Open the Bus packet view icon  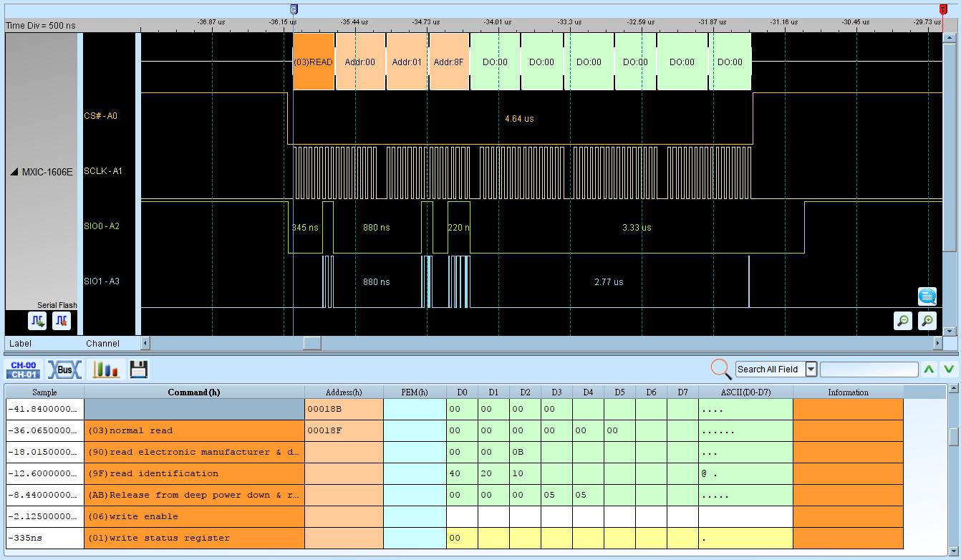(x=64, y=370)
